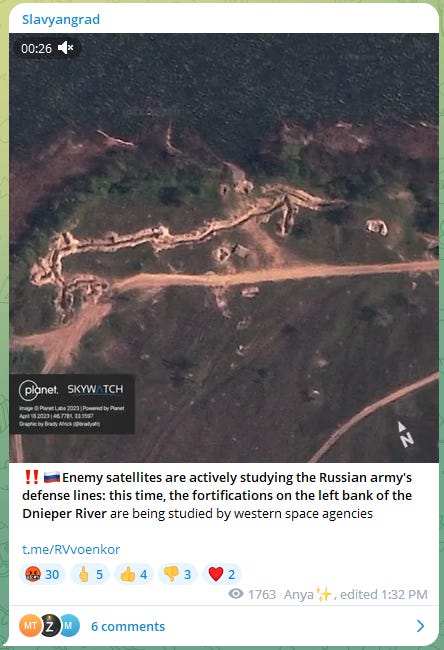This screenshot has width=444, height=650.
Task: Unmute the video via speaker icon
Action: point(66,48)
